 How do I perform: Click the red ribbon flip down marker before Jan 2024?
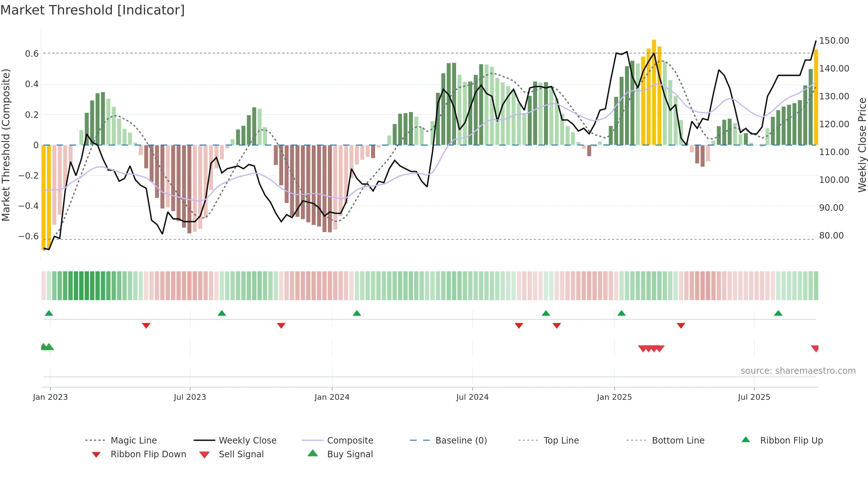(281, 326)
